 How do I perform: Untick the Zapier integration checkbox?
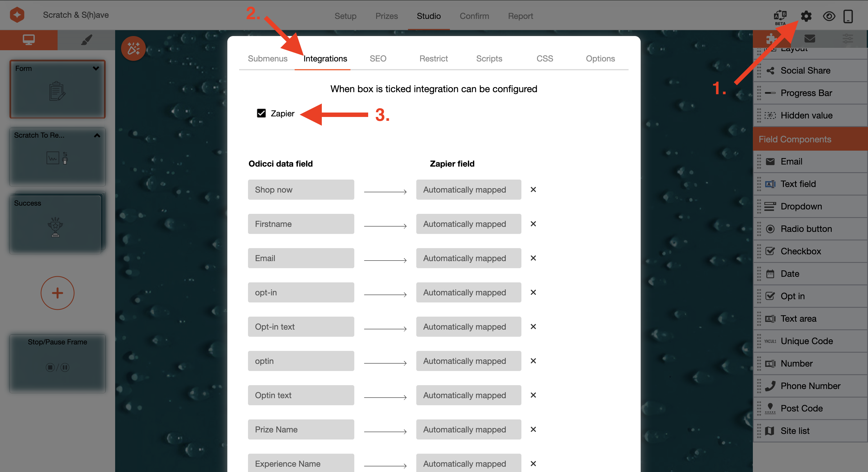(x=261, y=113)
